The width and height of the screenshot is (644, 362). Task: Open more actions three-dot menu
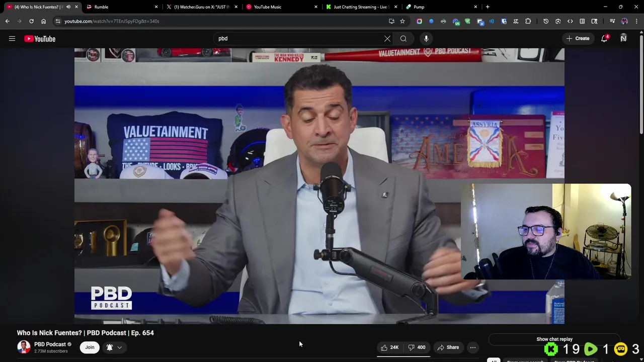[472, 347]
